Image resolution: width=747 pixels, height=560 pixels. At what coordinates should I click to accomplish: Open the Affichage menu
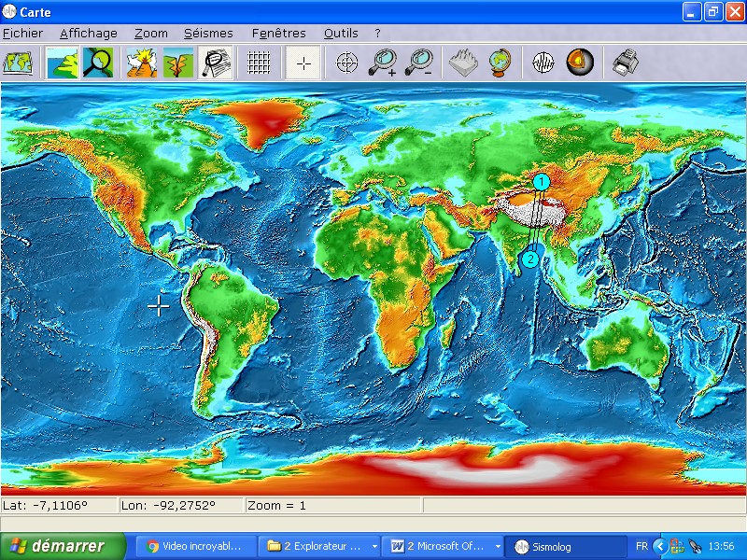coord(89,34)
